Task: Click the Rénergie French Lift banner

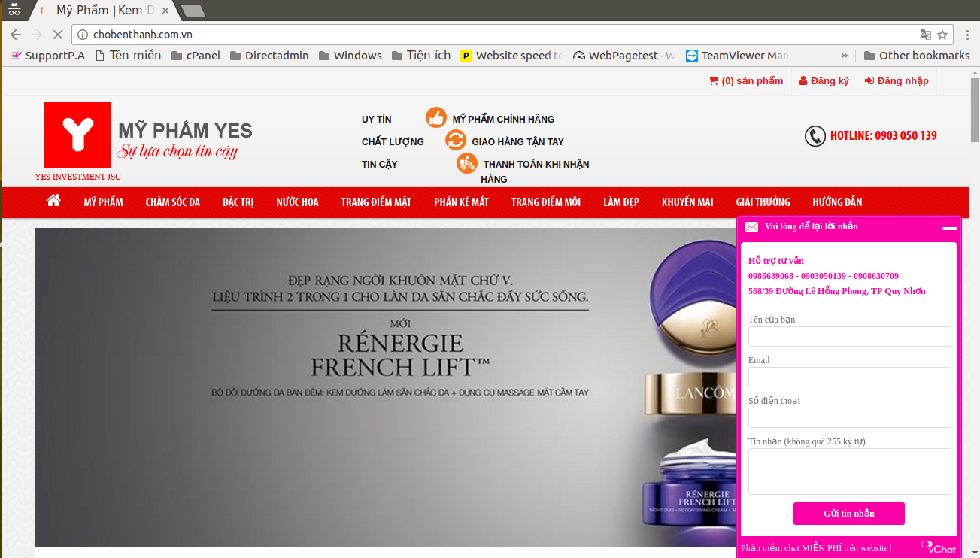Action: 385,387
